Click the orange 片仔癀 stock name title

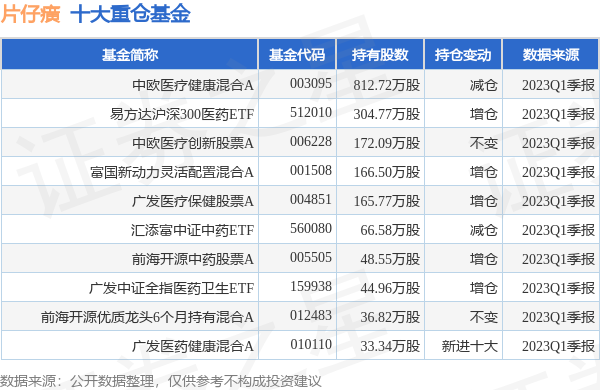31,15
